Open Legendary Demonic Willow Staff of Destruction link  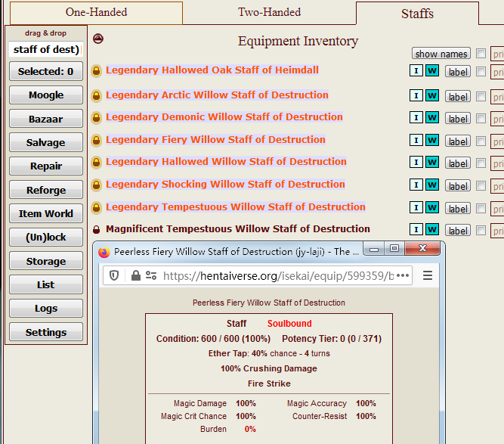[224, 116]
